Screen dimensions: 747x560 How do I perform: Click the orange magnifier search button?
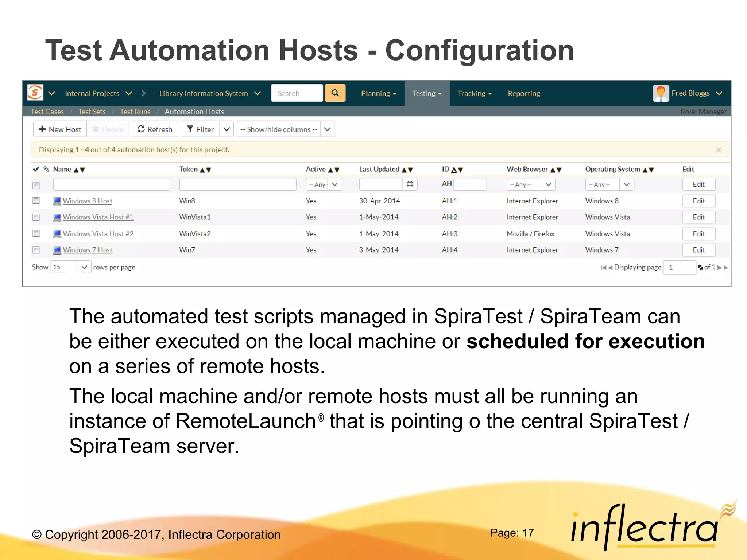click(x=335, y=93)
